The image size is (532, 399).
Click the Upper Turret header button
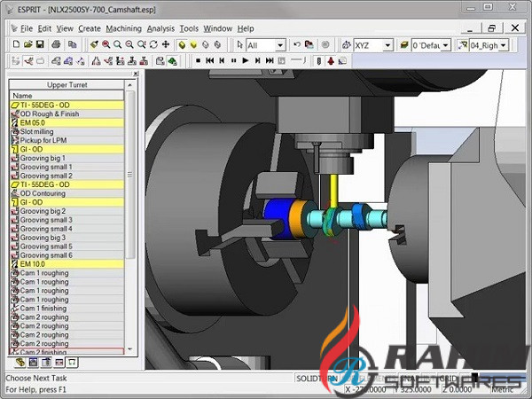click(66, 84)
